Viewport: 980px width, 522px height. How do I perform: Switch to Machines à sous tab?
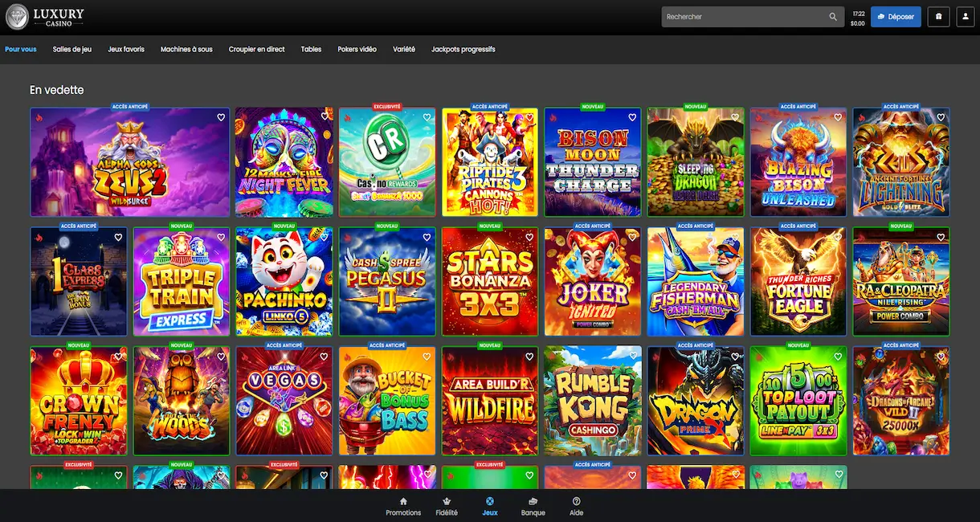click(186, 49)
